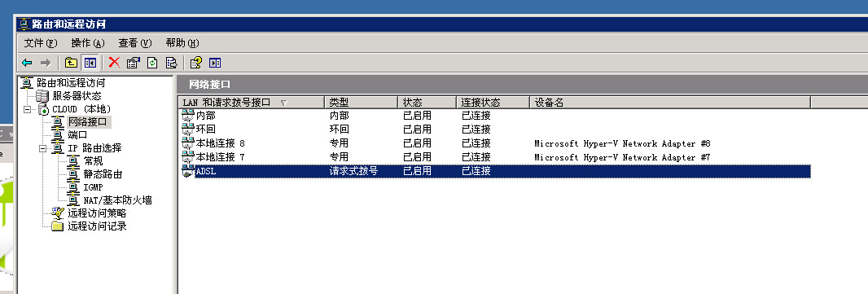Click the Export list toolbar icon

pos(171,63)
